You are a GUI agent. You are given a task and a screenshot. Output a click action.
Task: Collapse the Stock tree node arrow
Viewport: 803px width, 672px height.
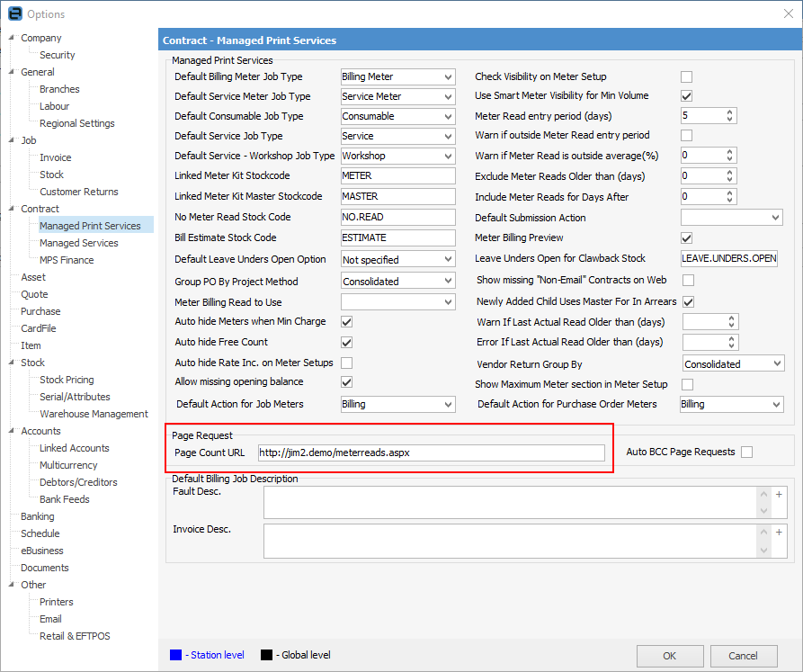pos(12,363)
